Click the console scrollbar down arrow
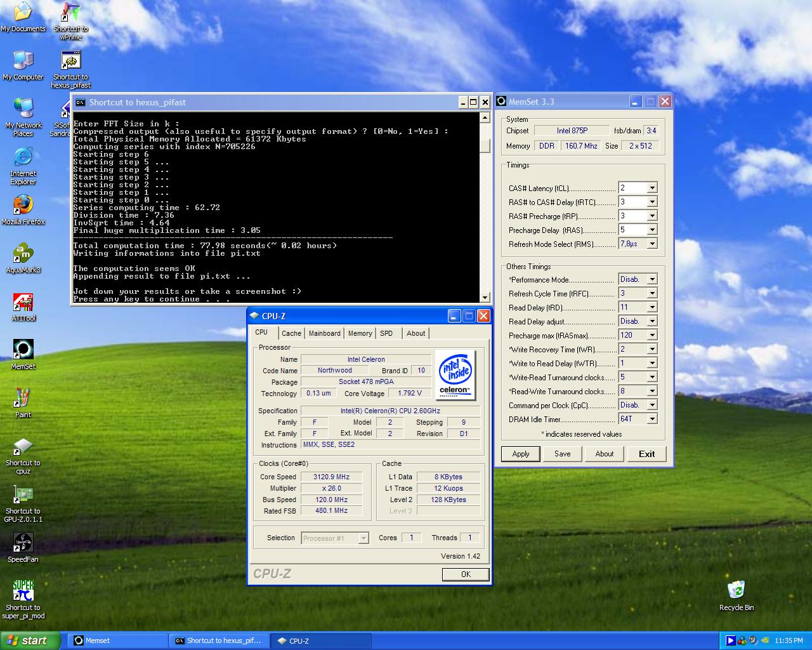Screen dimensions: 812x650 [485, 297]
